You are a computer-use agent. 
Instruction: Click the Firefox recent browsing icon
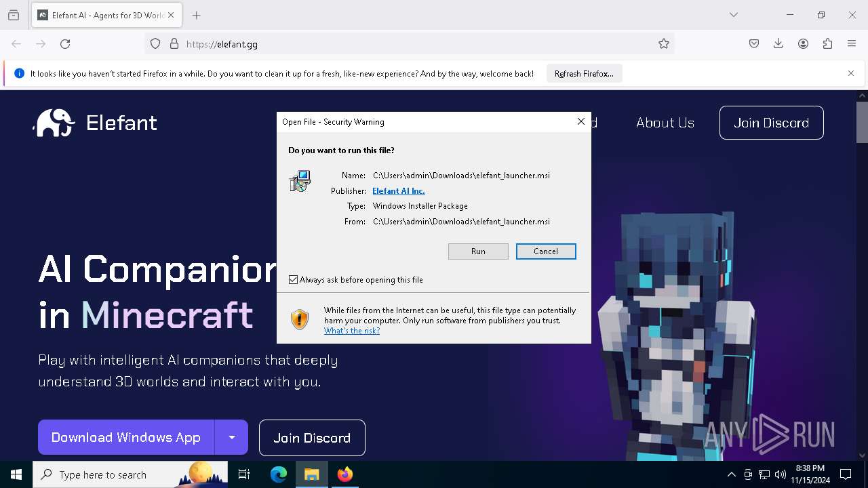(x=14, y=15)
